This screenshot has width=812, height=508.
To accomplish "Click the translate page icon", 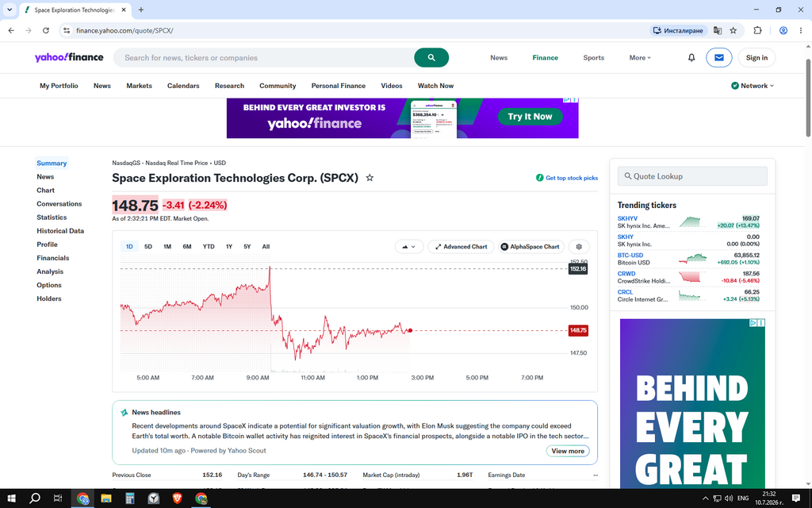I will [717, 31].
